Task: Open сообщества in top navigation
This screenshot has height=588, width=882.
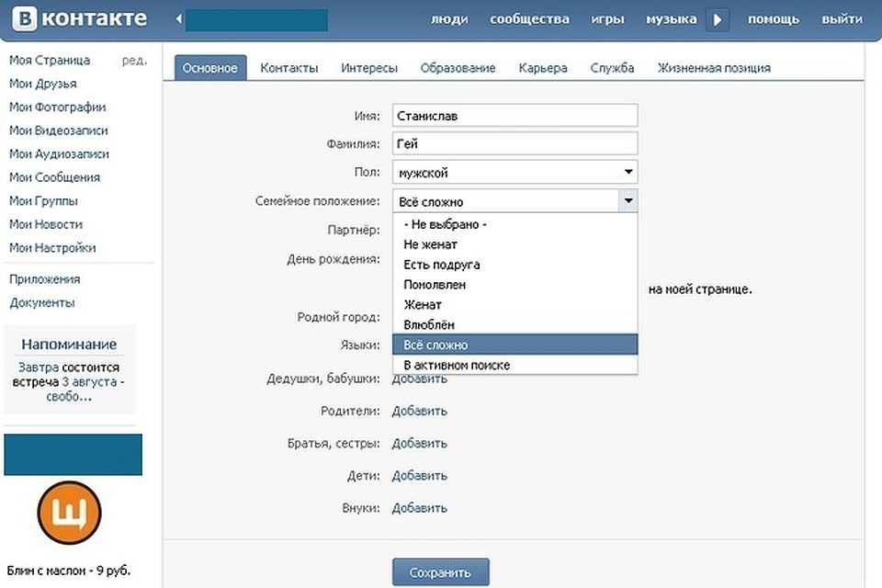Action: click(x=529, y=19)
